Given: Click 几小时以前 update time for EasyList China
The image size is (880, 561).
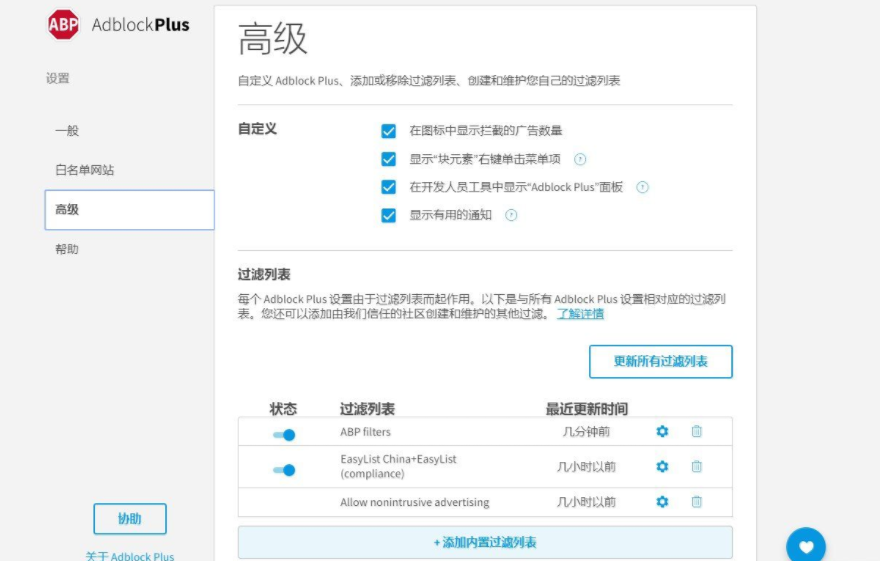Looking at the screenshot, I should click(586, 467).
